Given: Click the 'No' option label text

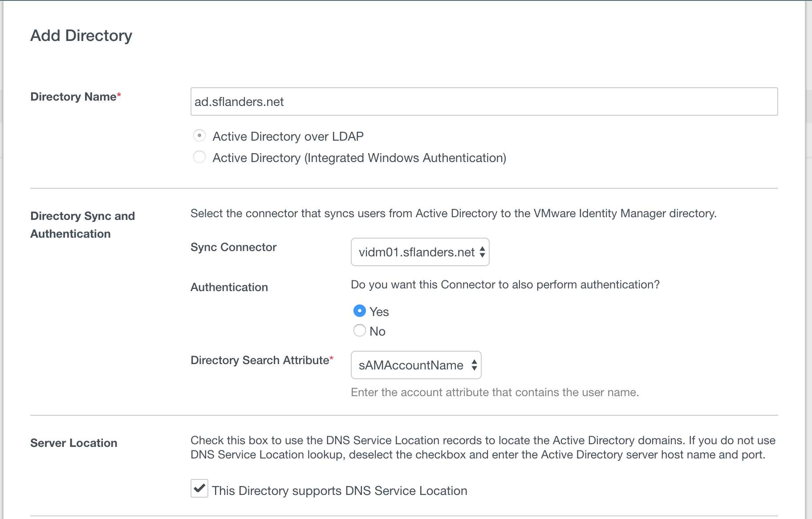Looking at the screenshot, I should 378,332.
